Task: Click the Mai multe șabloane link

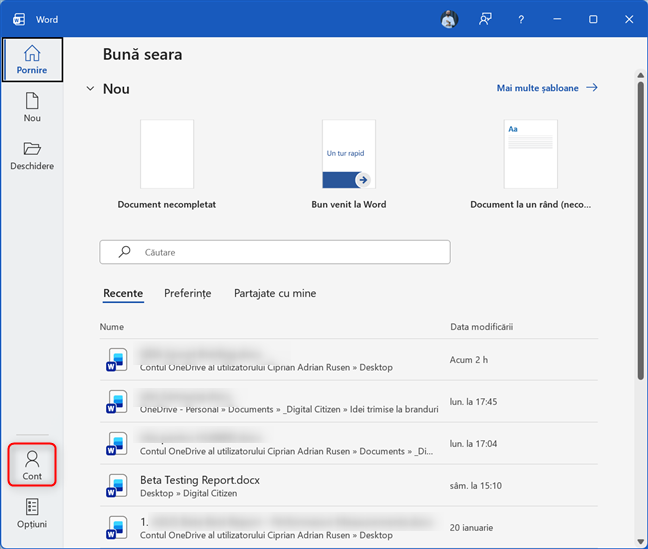Action: 546,88
